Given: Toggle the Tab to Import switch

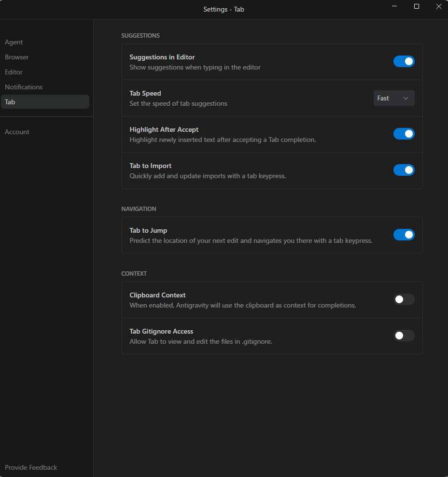Looking at the screenshot, I should (x=404, y=170).
